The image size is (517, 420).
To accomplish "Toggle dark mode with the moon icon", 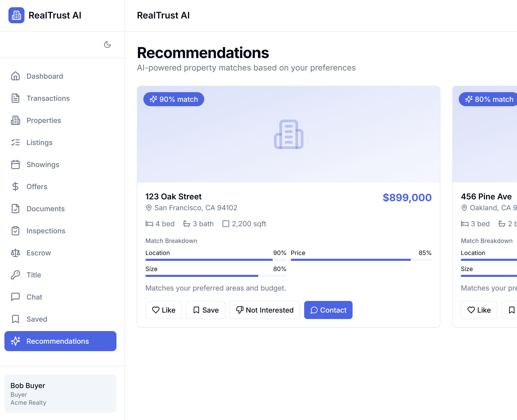I will coord(107,45).
